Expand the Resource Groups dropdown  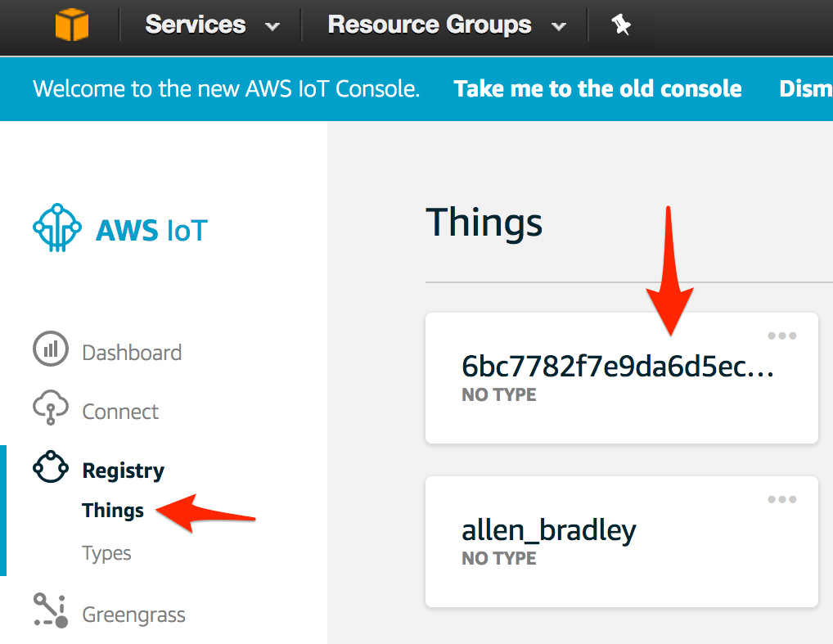click(x=446, y=25)
